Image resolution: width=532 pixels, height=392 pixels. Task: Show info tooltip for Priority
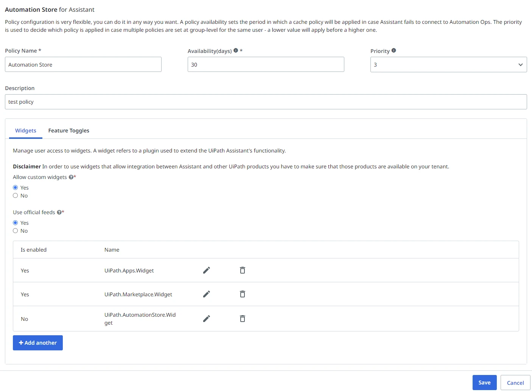point(394,50)
